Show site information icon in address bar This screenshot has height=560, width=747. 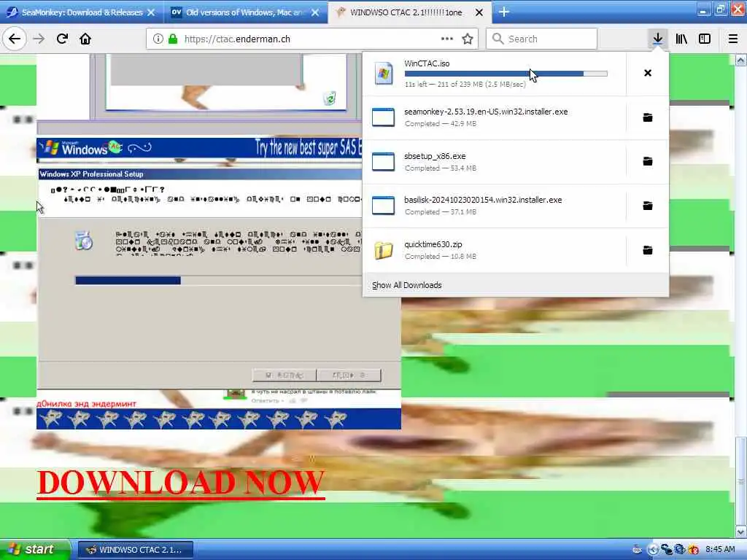coord(158,39)
